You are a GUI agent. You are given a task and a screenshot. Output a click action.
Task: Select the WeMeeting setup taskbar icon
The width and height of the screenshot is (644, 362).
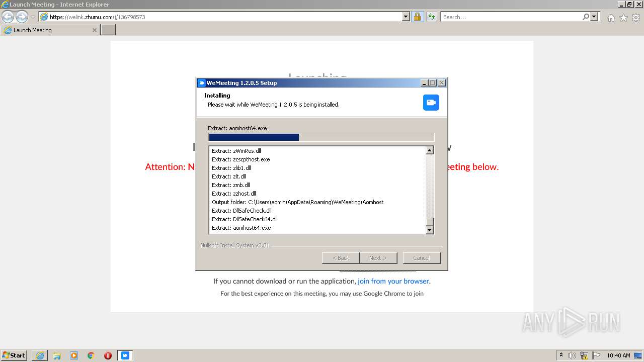(x=125, y=355)
